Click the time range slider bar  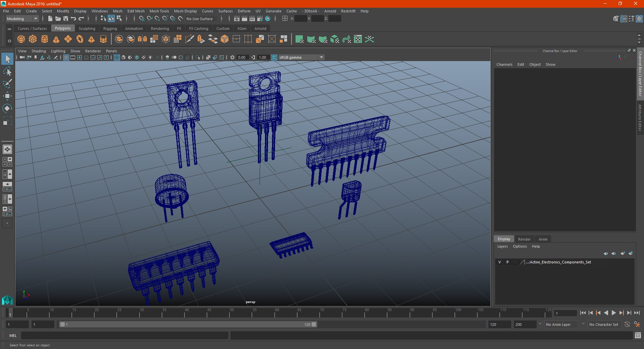(188, 325)
